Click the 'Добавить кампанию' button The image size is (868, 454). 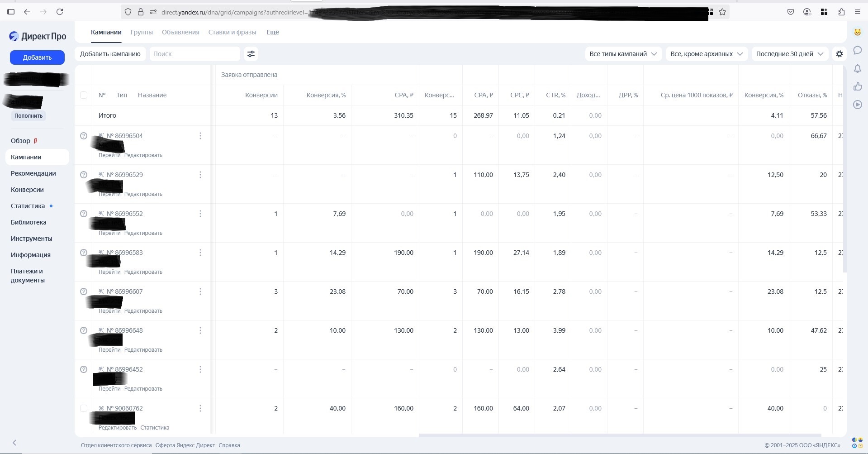tap(110, 54)
